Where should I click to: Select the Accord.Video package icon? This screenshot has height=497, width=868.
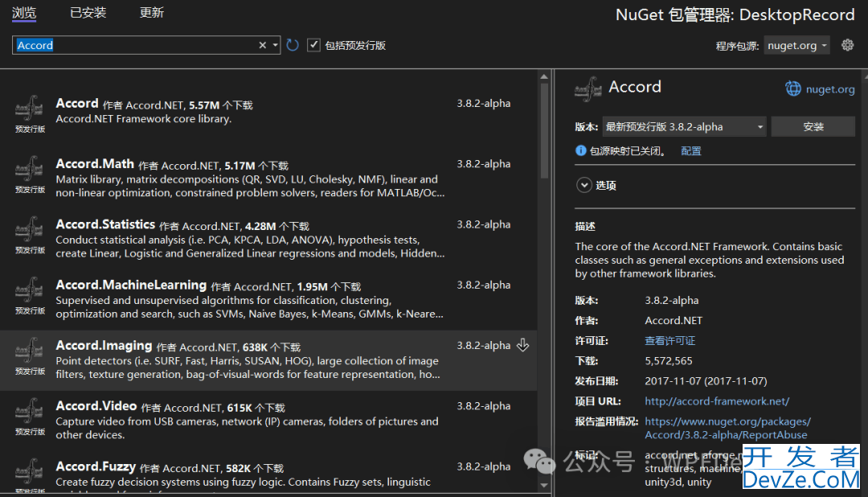click(30, 411)
